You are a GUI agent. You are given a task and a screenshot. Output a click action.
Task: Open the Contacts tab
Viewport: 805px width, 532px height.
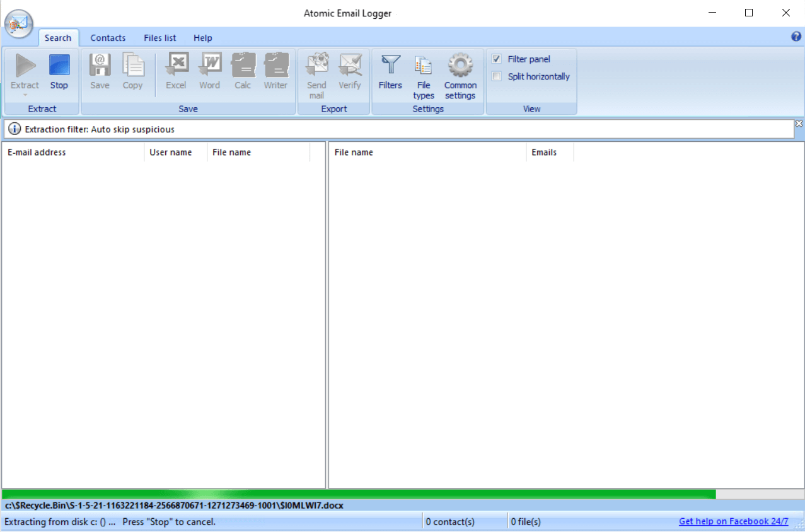108,38
